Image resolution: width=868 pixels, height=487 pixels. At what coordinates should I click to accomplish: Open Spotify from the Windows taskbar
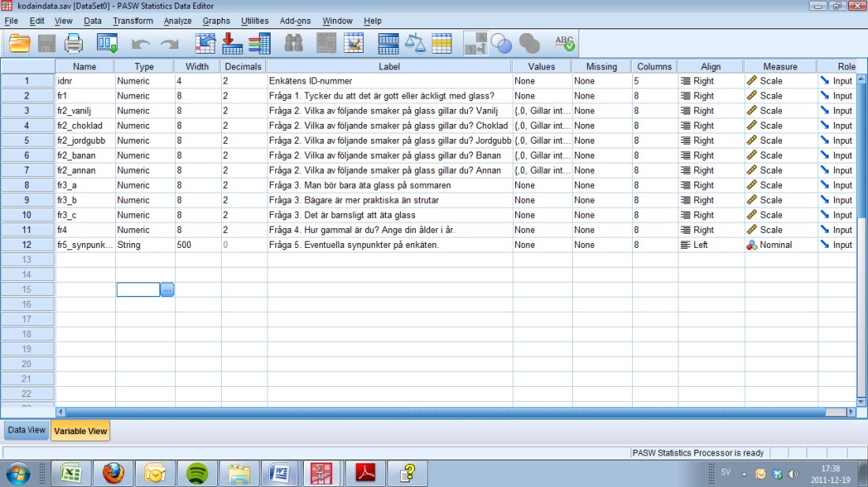196,473
